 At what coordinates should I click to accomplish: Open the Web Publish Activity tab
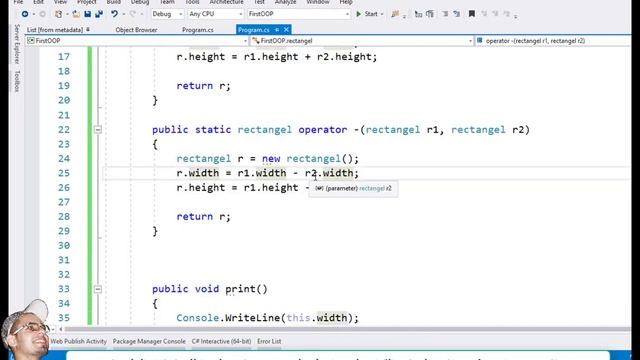[78, 341]
